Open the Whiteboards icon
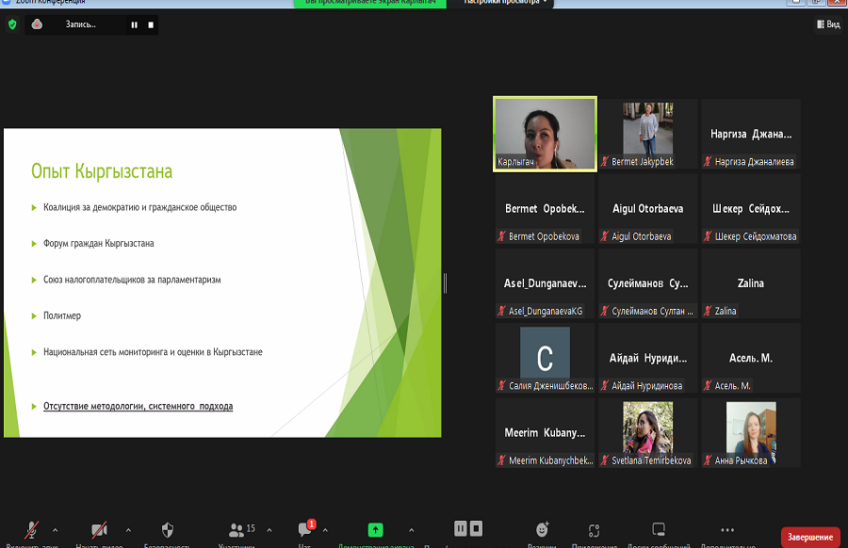 click(x=658, y=530)
